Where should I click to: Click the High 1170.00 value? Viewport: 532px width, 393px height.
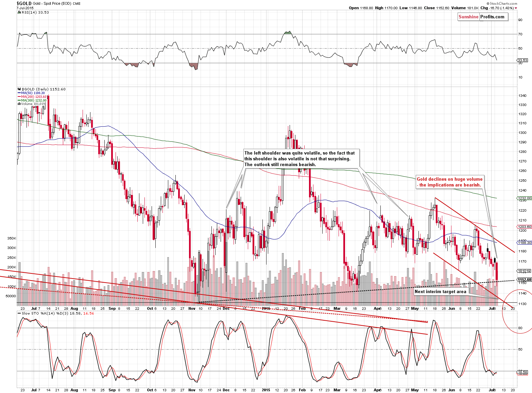[386, 8]
